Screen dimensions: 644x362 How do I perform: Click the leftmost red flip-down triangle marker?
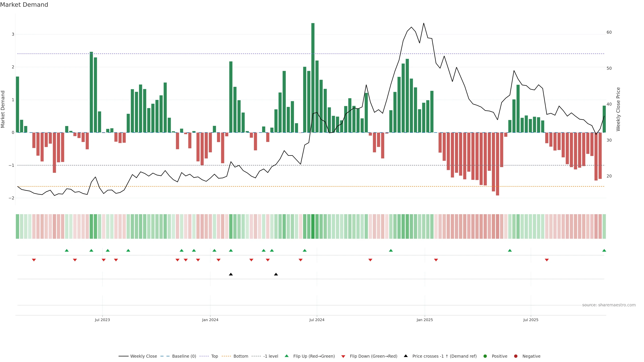(x=34, y=260)
